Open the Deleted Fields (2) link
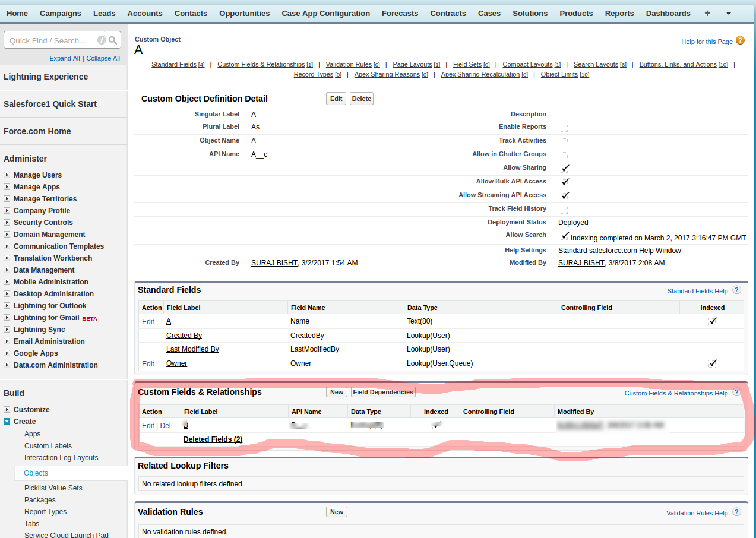 (213, 439)
